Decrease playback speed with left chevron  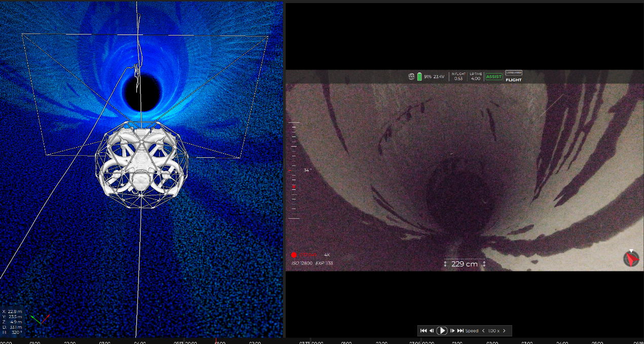483,330
